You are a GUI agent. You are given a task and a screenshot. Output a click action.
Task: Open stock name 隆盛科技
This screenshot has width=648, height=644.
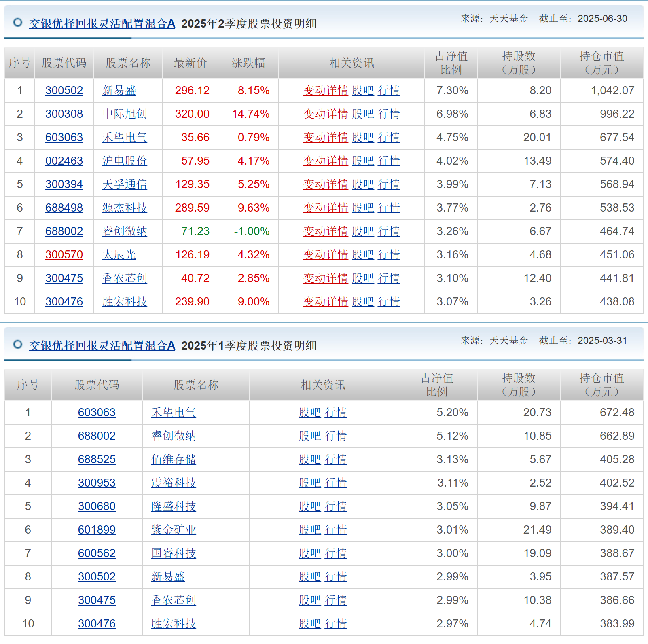(174, 506)
